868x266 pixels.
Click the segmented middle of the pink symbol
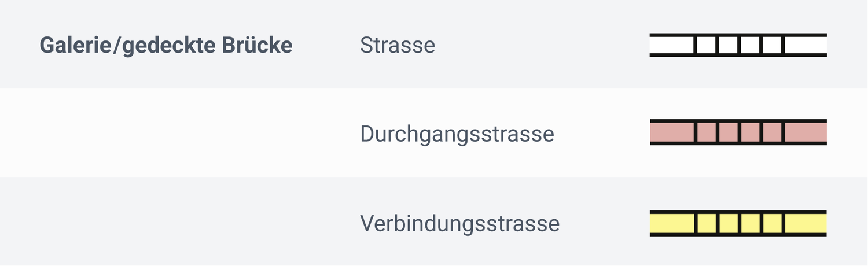coord(740,132)
